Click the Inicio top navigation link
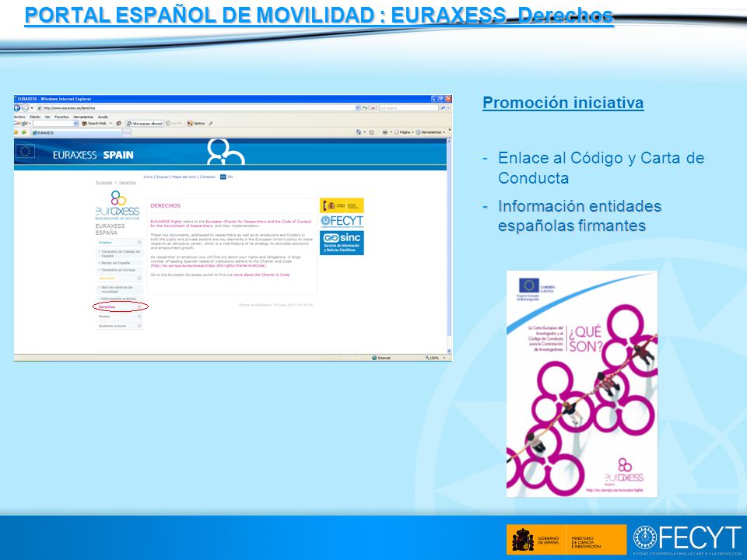Image resolution: width=747 pixels, height=560 pixels. [x=148, y=177]
